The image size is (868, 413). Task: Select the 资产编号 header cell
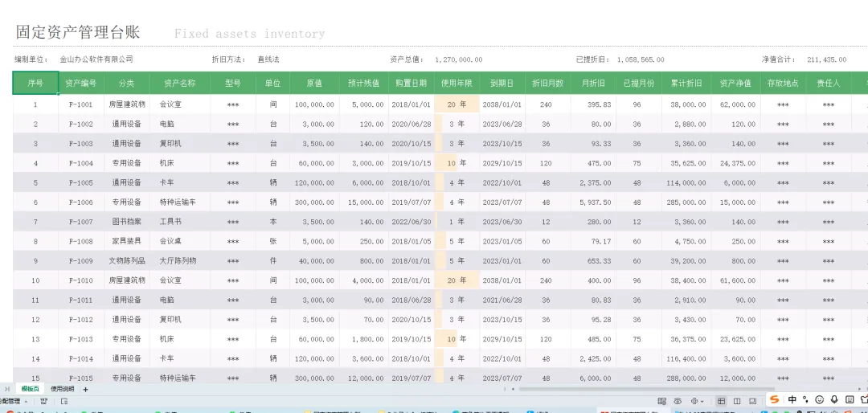tap(81, 83)
